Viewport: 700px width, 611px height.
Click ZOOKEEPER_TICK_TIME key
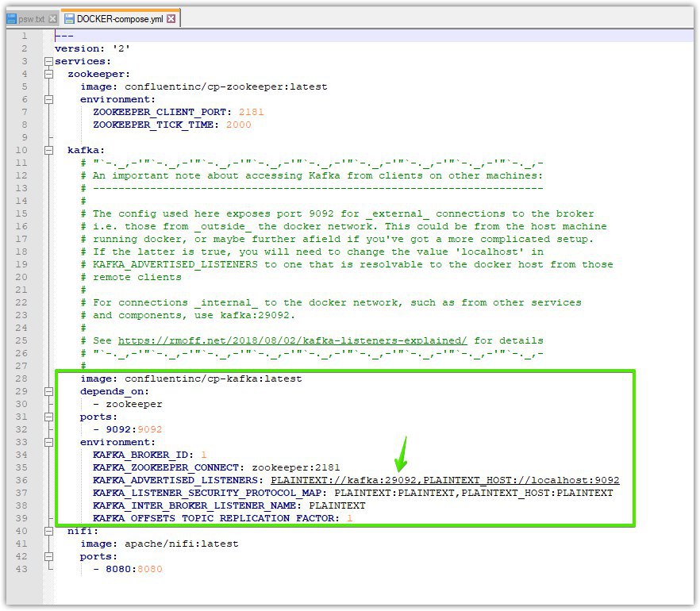[x=156, y=125]
